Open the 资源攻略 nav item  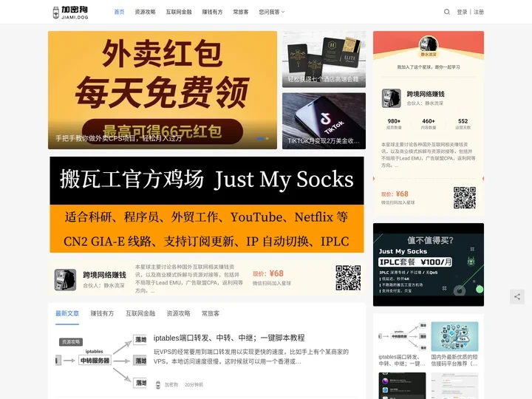146,12
